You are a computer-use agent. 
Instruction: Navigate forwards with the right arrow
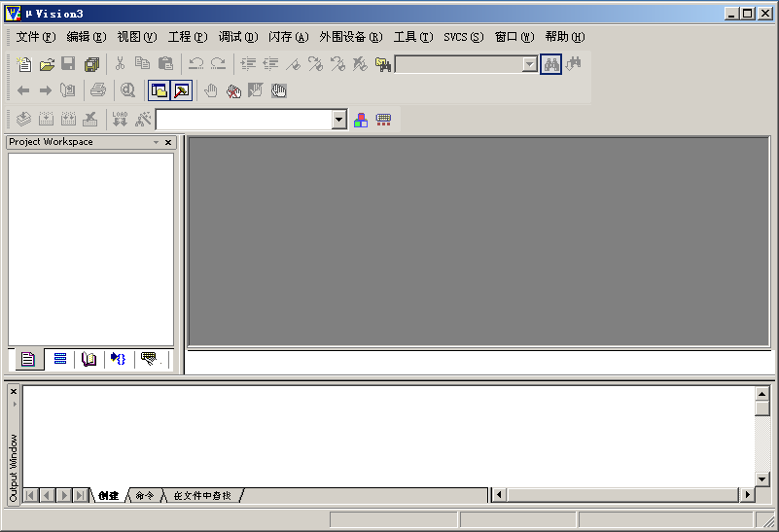click(46, 90)
